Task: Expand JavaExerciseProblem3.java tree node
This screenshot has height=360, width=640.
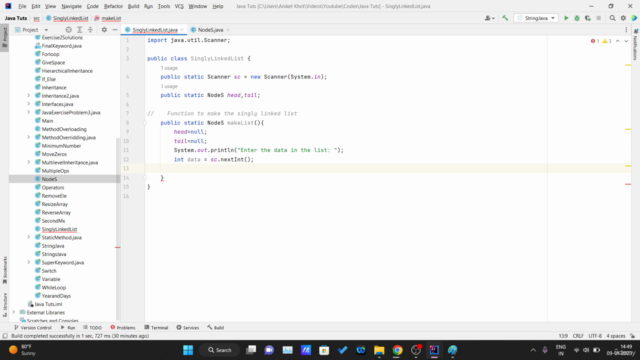Action: (29, 112)
